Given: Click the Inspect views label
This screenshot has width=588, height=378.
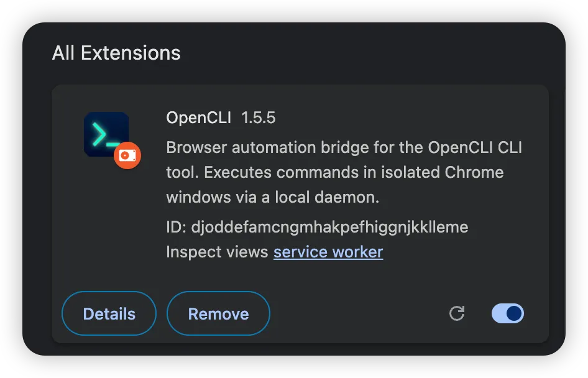Looking at the screenshot, I should (x=217, y=252).
